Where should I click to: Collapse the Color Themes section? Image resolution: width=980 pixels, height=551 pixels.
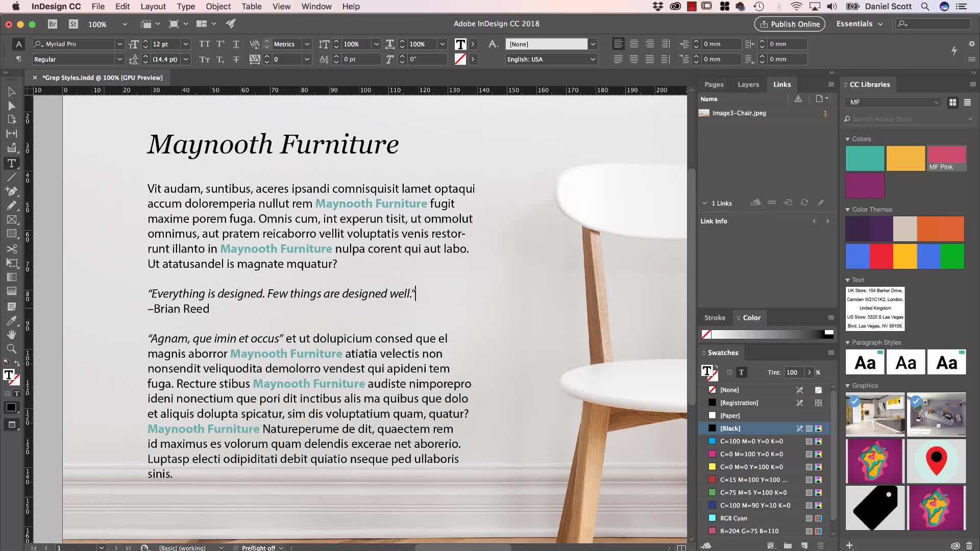coord(847,210)
